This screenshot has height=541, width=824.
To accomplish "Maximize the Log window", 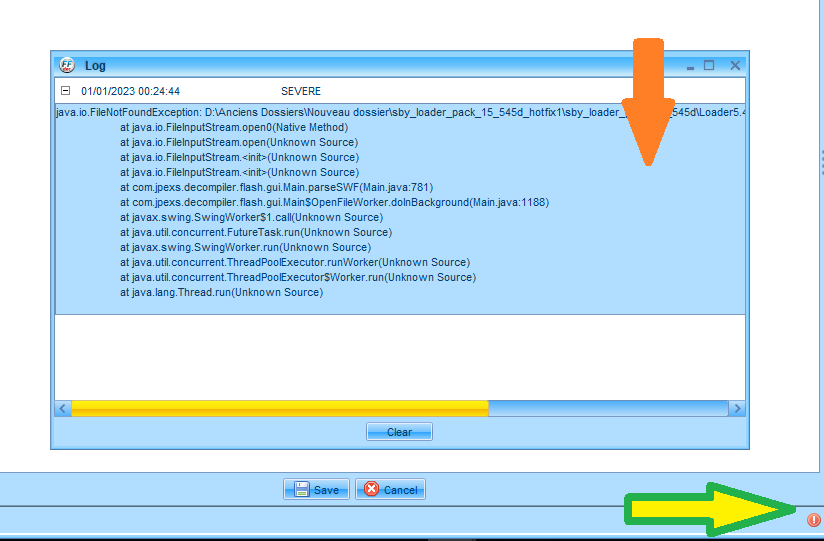I will point(709,65).
